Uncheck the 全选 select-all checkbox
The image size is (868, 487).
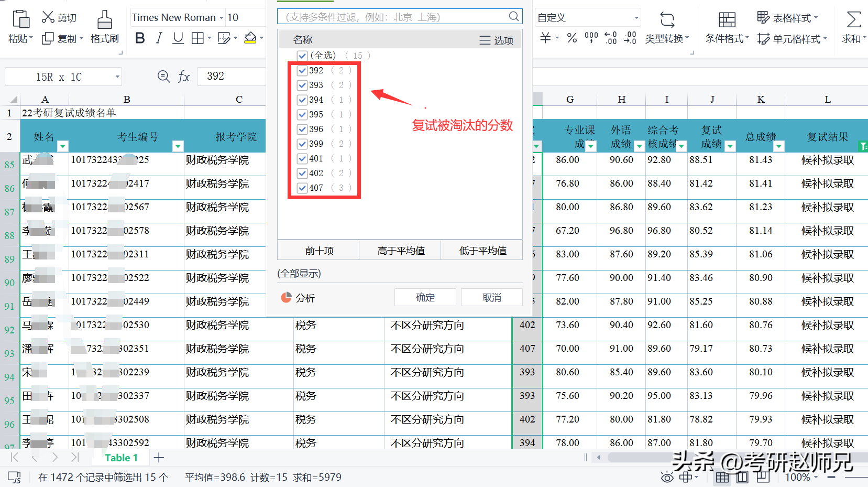(x=302, y=56)
